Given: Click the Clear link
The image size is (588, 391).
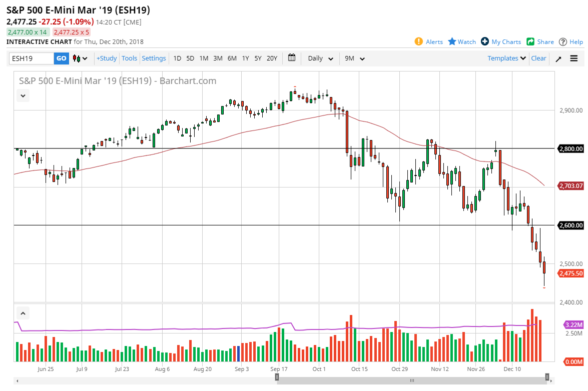Looking at the screenshot, I should (x=538, y=58).
